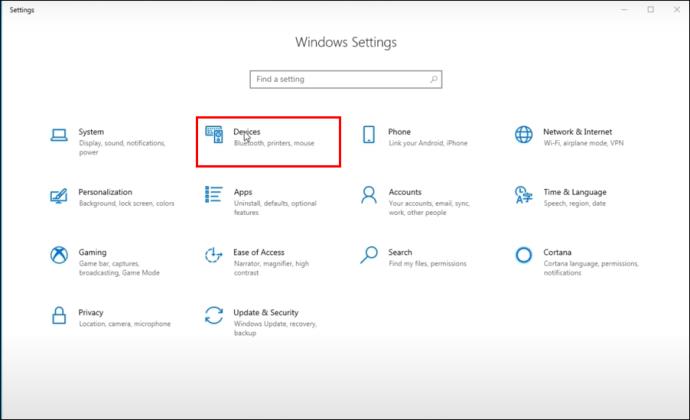Click the Time & Language icon
This screenshot has width=690, height=420.
coord(524,195)
